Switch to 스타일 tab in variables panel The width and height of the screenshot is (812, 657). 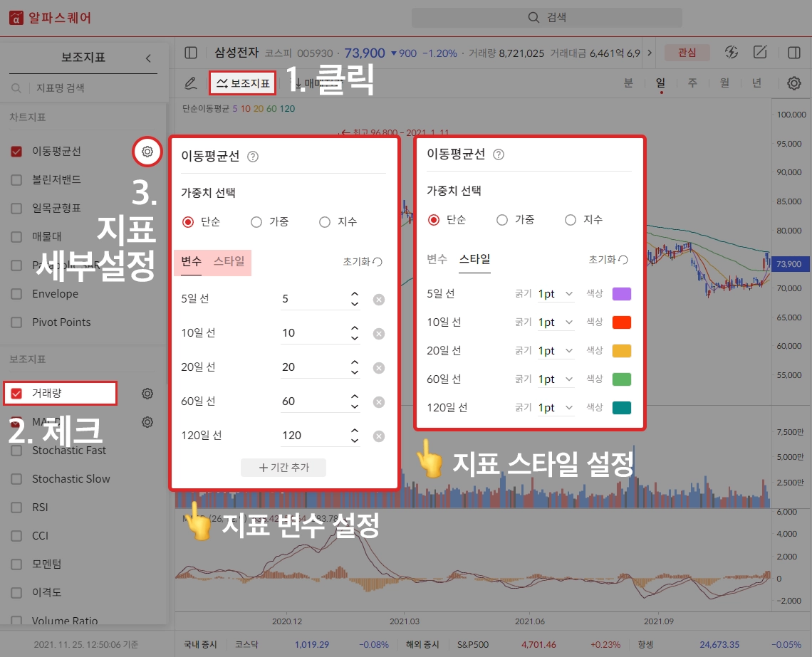[x=229, y=261]
